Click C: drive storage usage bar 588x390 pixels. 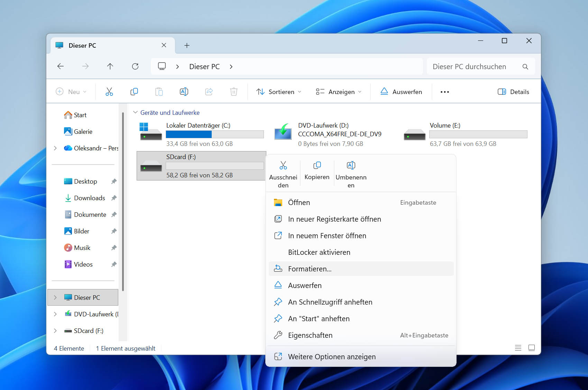tap(215, 134)
